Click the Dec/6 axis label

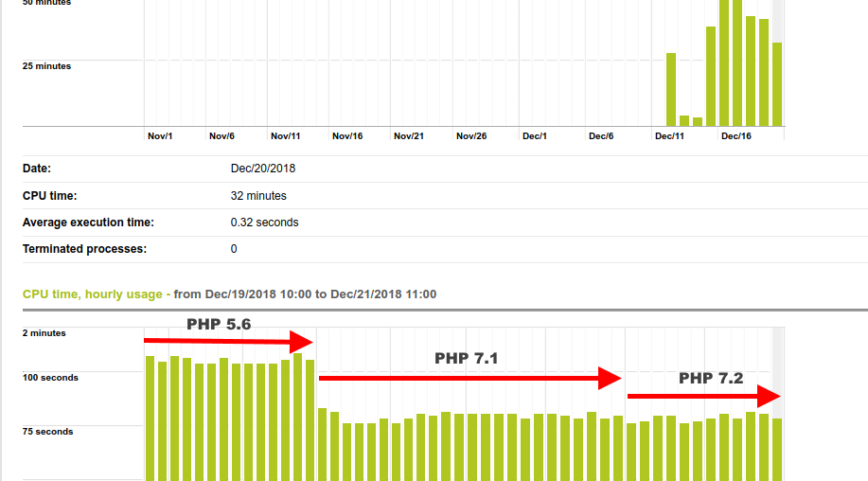pyautogui.click(x=601, y=136)
